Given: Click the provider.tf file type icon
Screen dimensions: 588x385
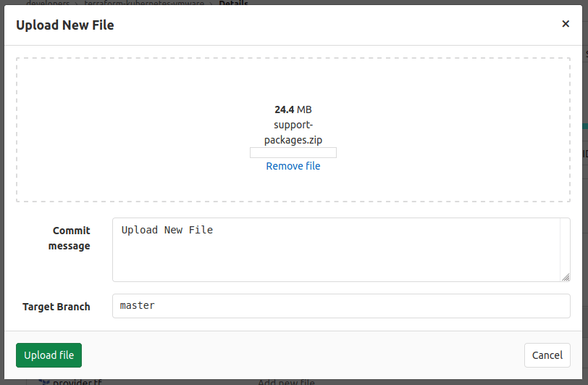Looking at the screenshot, I should tap(43, 382).
